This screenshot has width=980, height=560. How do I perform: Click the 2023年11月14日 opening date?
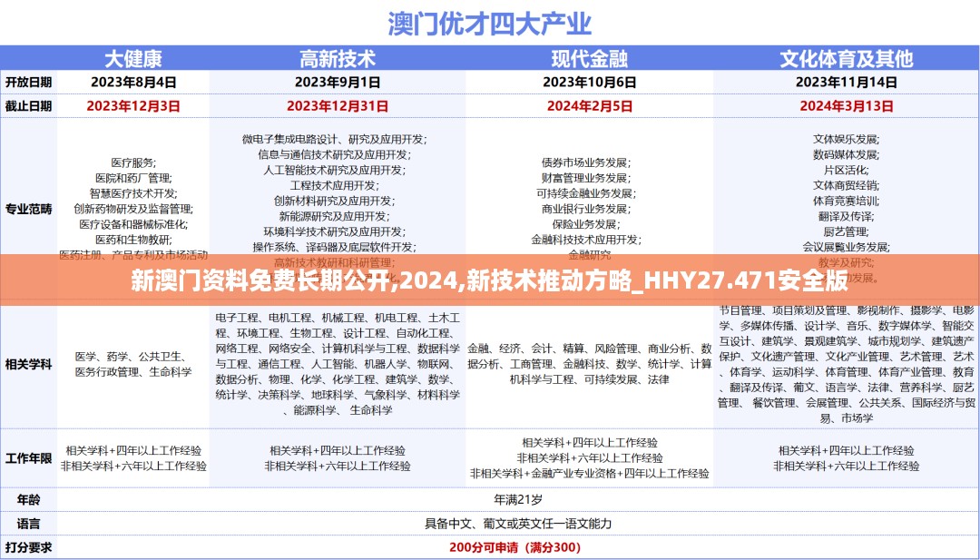click(x=846, y=82)
